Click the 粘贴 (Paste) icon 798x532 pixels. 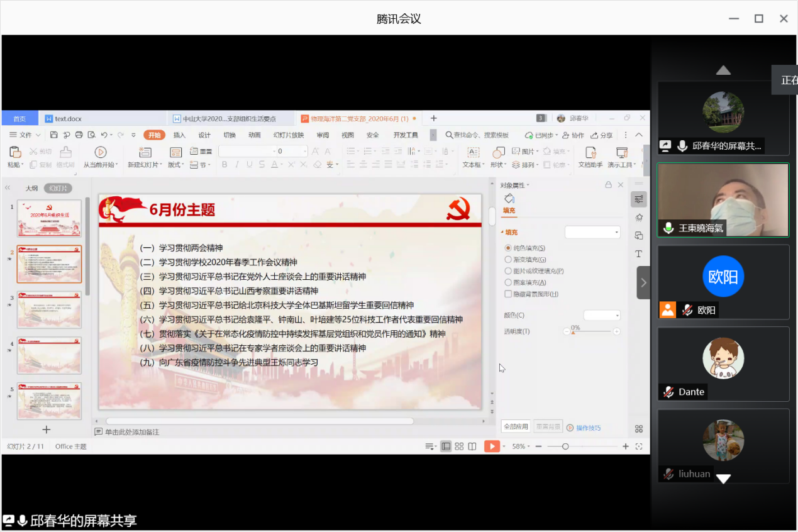click(14, 153)
